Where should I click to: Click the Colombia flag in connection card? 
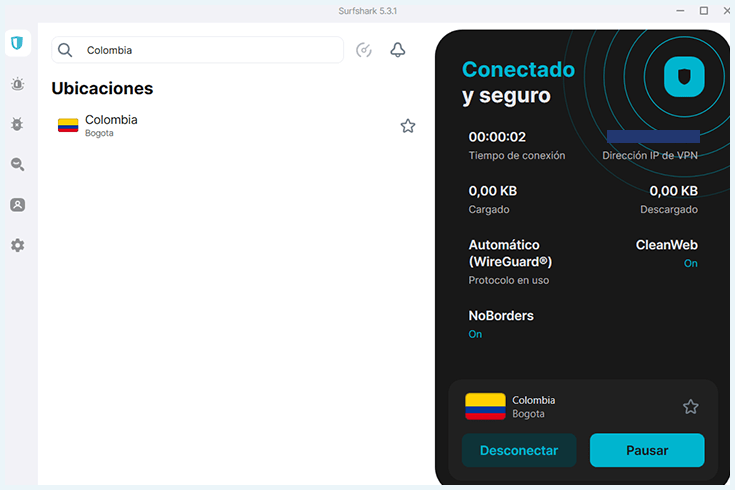(x=485, y=406)
